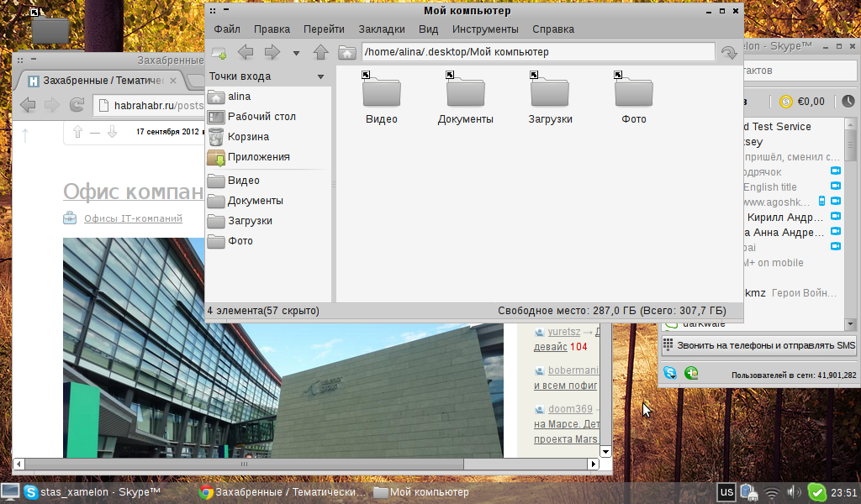Click the Skype add contact green icon
The image size is (861, 504).
point(691,374)
